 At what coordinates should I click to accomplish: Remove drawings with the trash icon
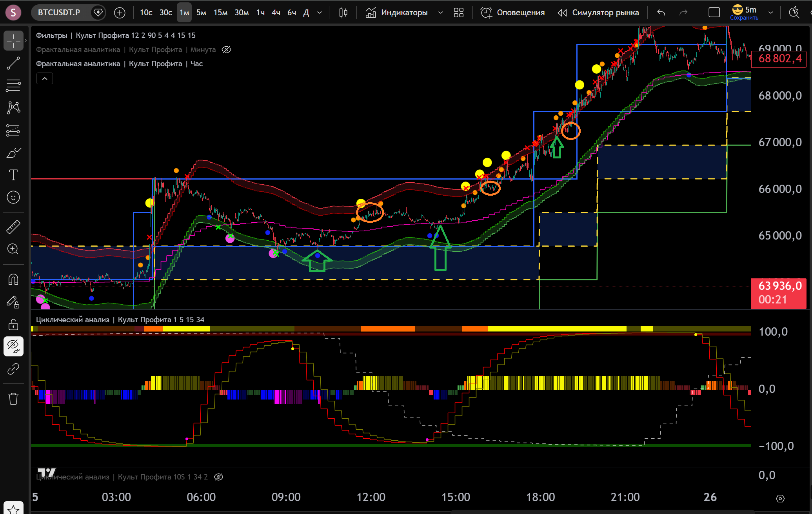click(13, 399)
